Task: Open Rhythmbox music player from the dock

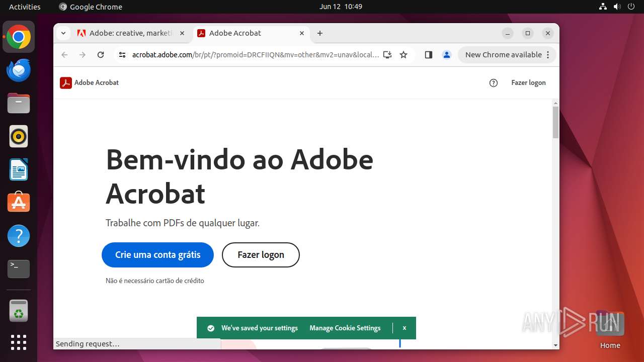Action: tap(19, 136)
